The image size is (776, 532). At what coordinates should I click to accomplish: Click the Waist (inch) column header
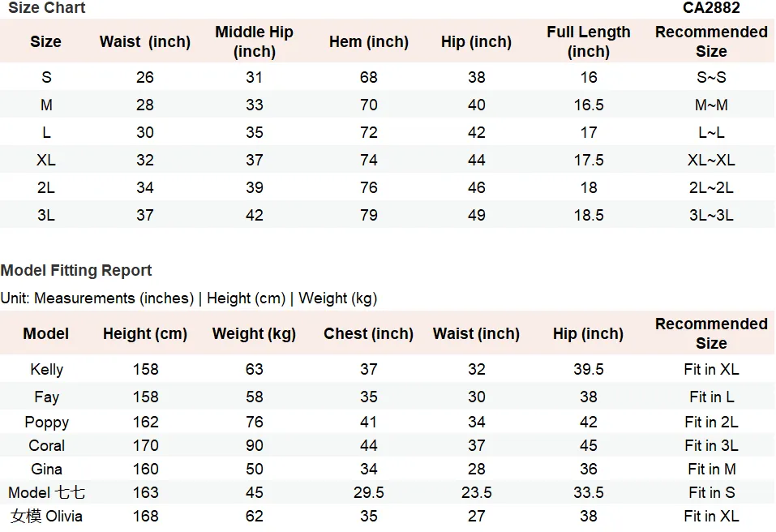tap(145, 41)
